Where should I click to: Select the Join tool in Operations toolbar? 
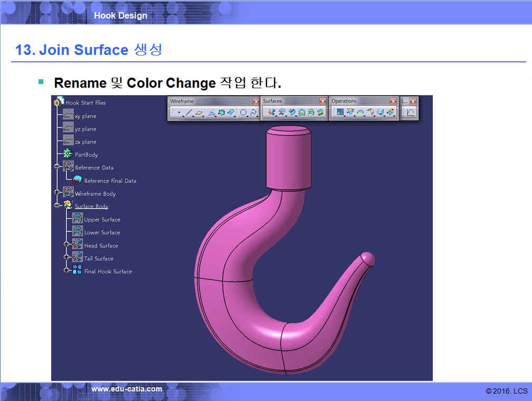click(x=340, y=113)
